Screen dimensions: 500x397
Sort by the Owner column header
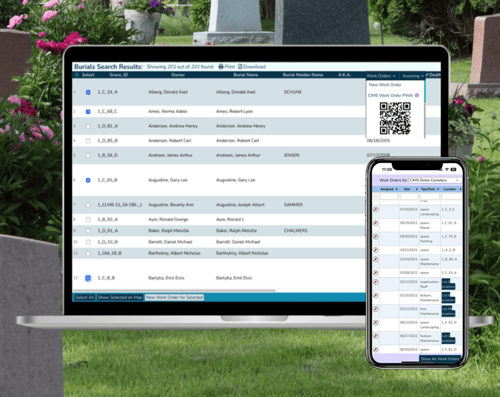click(x=178, y=75)
